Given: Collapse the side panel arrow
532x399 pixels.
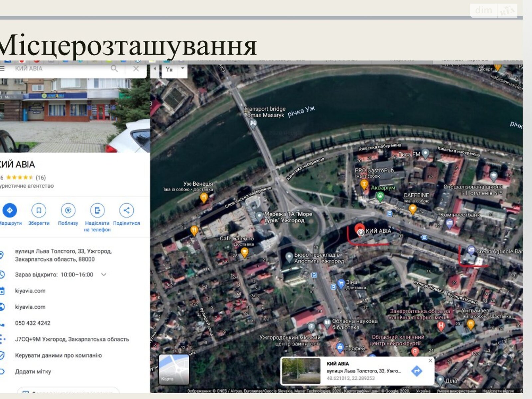Looking at the screenshot, I should pos(155,69).
